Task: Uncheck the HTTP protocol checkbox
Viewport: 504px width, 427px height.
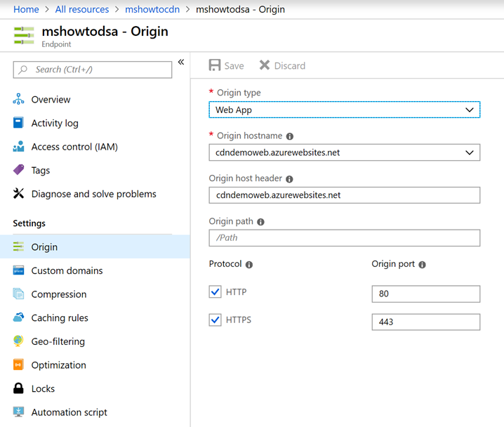Action: [215, 292]
